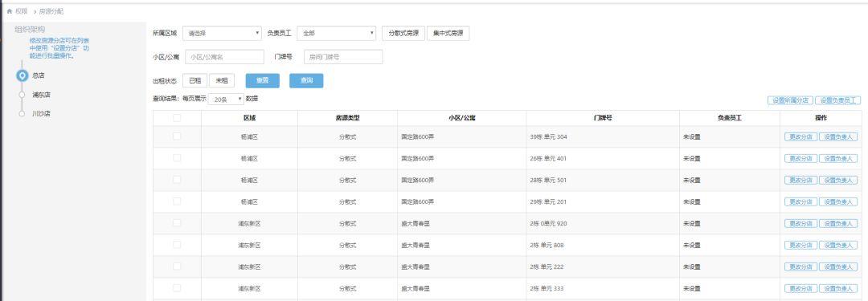
Task: Check the row with door number 39栋 单元 304
Action: tap(177, 136)
